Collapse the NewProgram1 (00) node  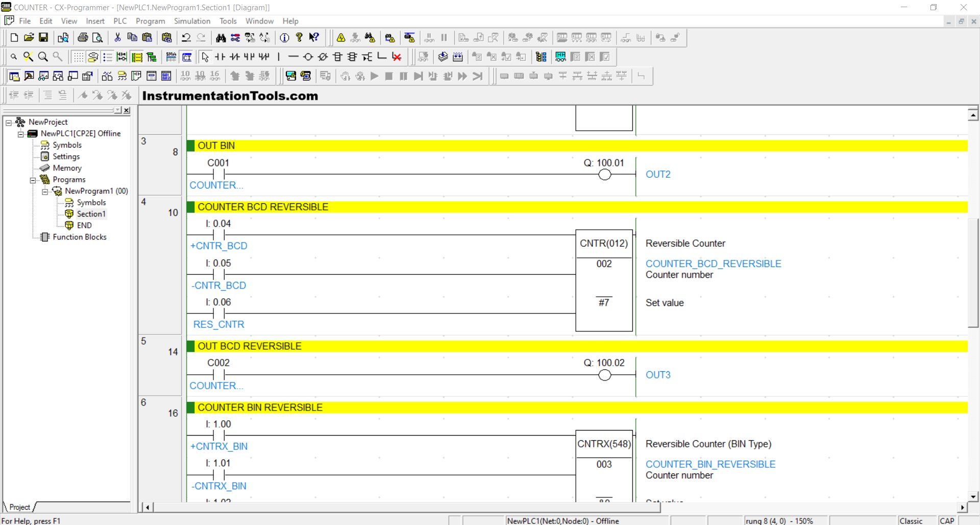(x=45, y=192)
